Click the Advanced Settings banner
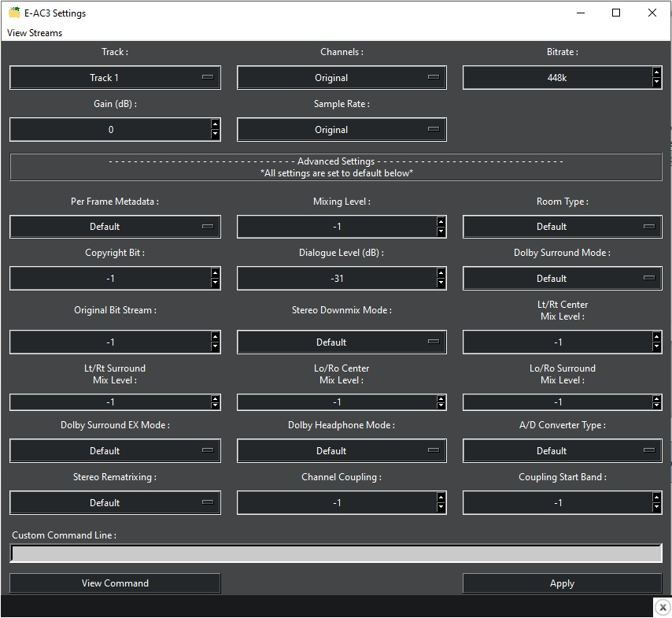The image size is (672, 618). pyautogui.click(x=336, y=167)
